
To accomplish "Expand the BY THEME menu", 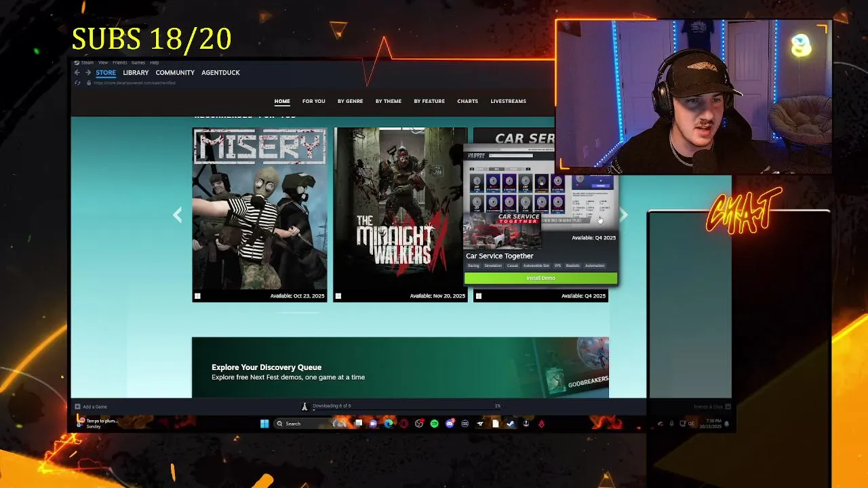I will [389, 101].
